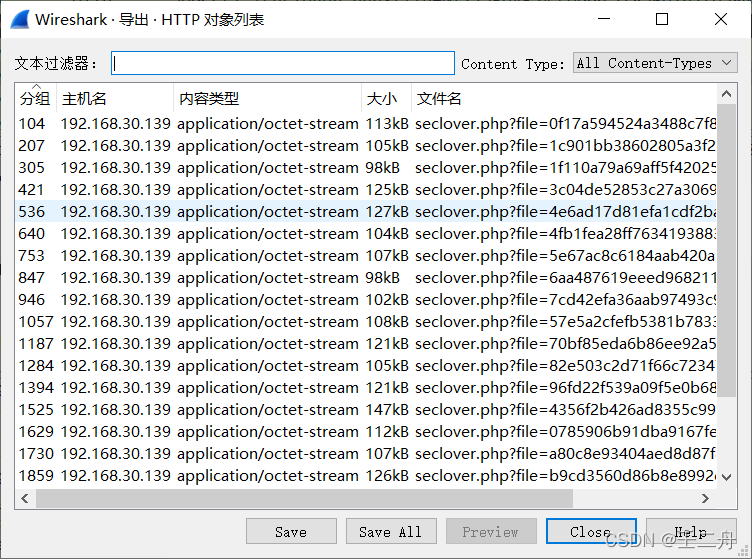Select the row for packet 1187

click(366, 344)
